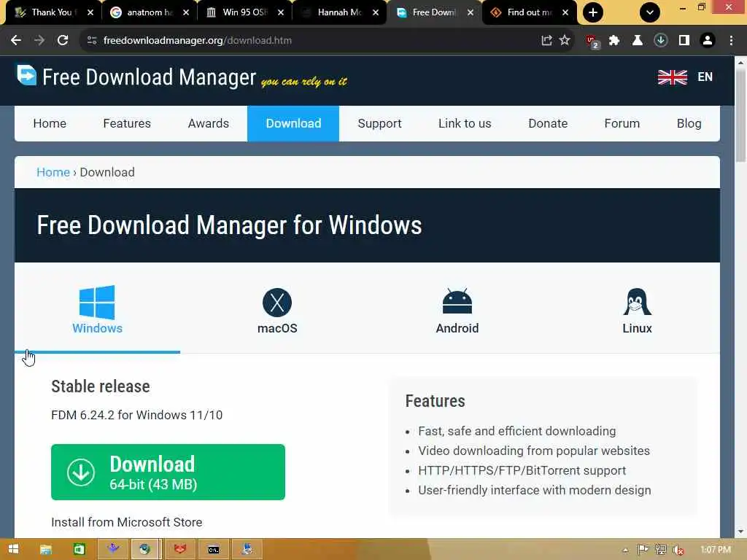Image resolution: width=747 pixels, height=560 pixels.
Task: Close the Thank You tab
Action: pyautogui.click(x=90, y=13)
